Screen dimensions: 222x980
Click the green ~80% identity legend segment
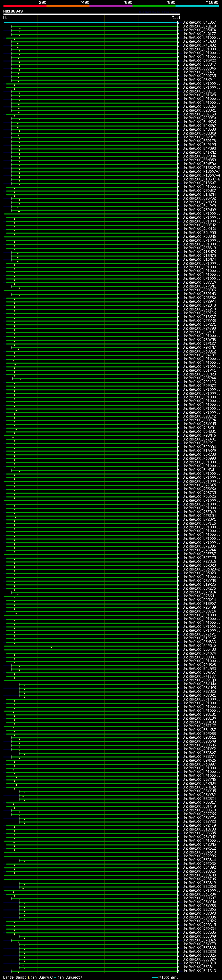pos(154,6)
